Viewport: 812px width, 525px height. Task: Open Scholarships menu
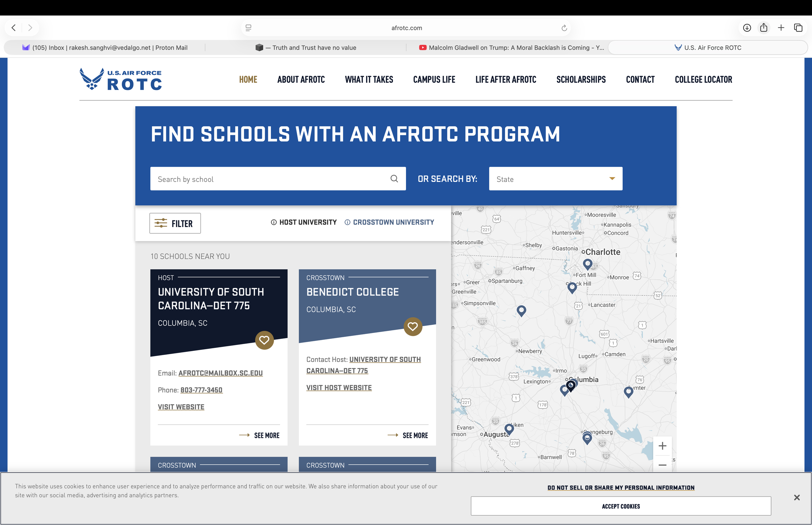pyautogui.click(x=581, y=79)
